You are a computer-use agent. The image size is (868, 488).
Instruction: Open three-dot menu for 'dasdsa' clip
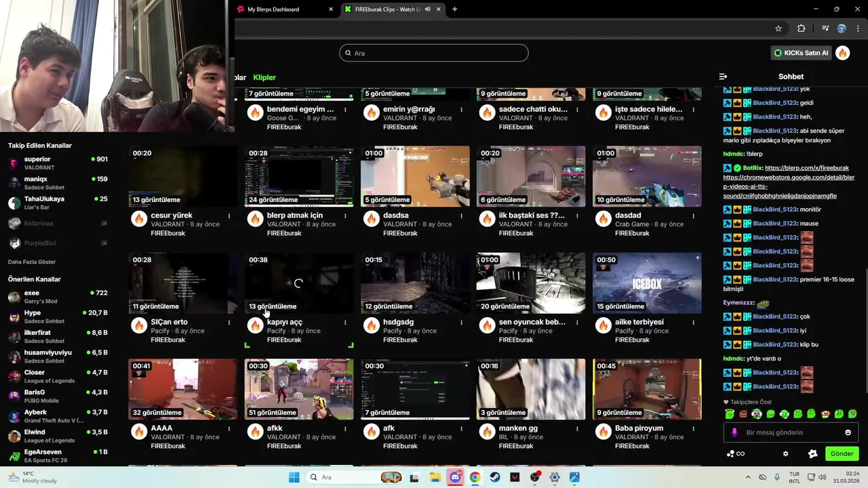[461, 216]
